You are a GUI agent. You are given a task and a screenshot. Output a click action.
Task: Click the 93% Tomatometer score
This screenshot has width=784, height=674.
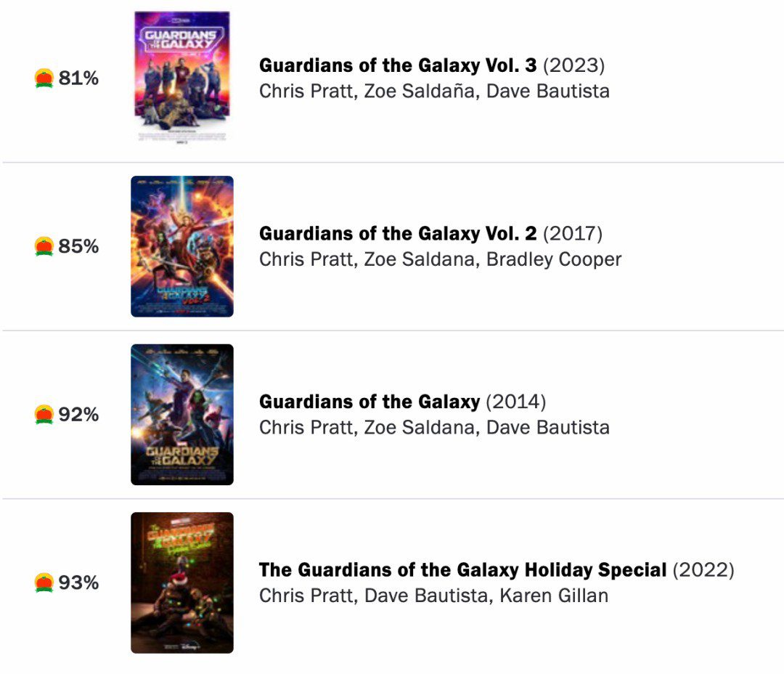tap(78, 582)
